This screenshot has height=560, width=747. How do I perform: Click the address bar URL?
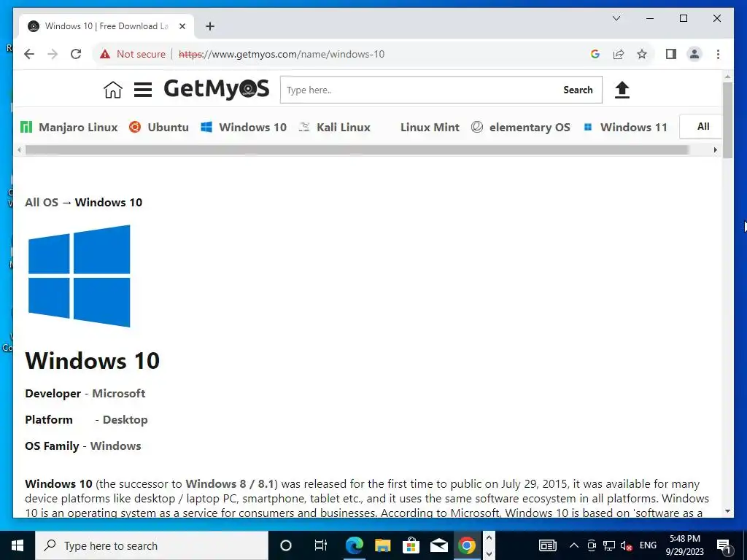282,54
